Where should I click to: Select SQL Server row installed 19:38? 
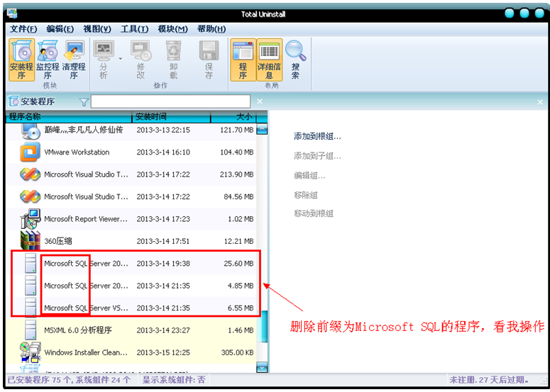coord(131,264)
